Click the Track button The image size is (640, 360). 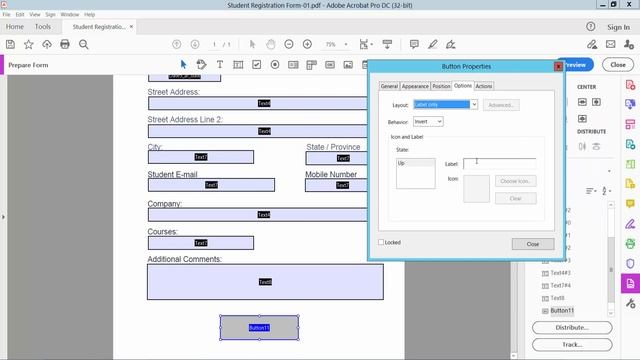click(x=572, y=345)
